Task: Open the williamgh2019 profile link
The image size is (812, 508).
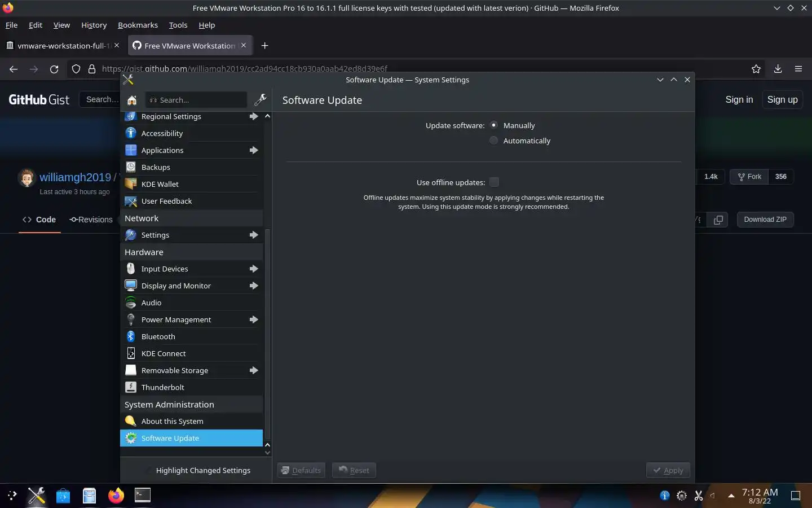Action: pos(75,177)
